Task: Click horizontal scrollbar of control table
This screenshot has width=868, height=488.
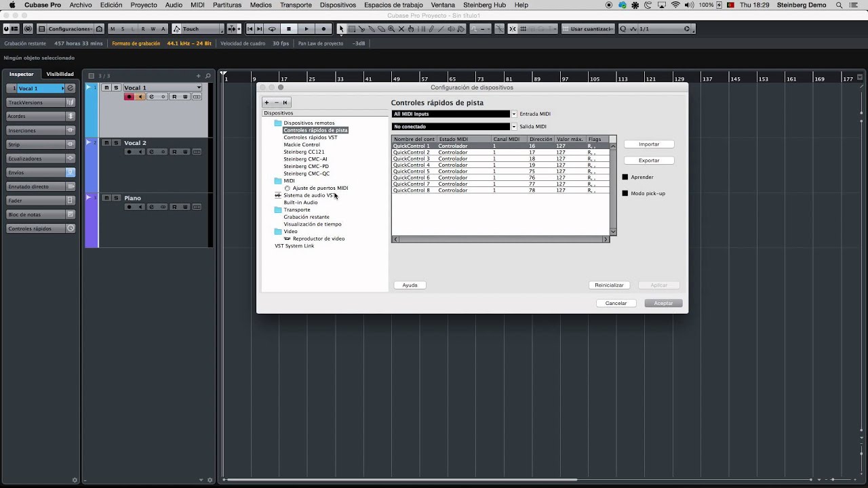Action: point(500,239)
